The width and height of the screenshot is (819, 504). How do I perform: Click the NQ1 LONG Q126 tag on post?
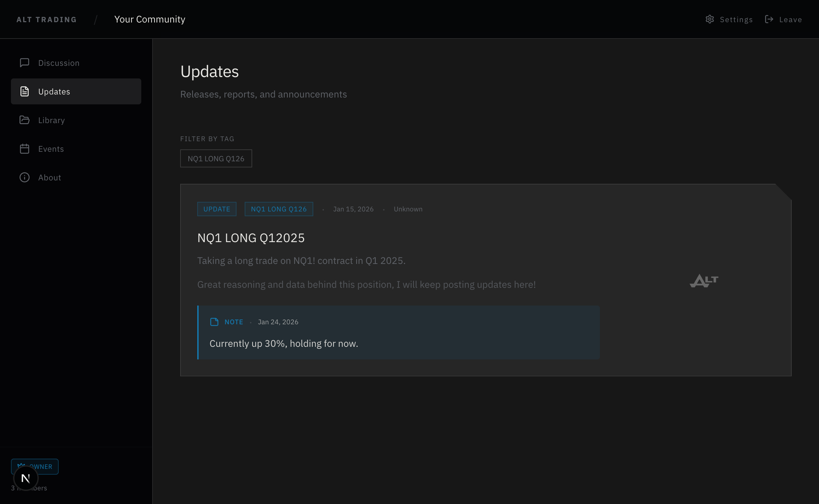pyautogui.click(x=279, y=209)
